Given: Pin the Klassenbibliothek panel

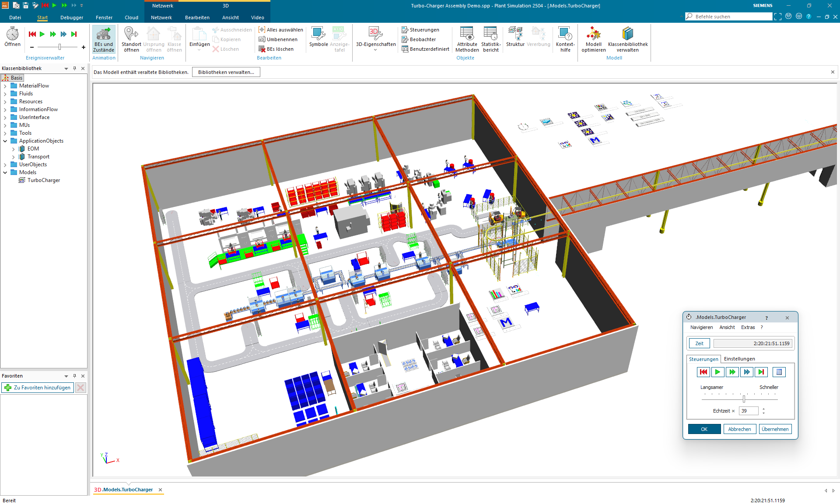Looking at the screenshot, I should [x=74, y=68].
